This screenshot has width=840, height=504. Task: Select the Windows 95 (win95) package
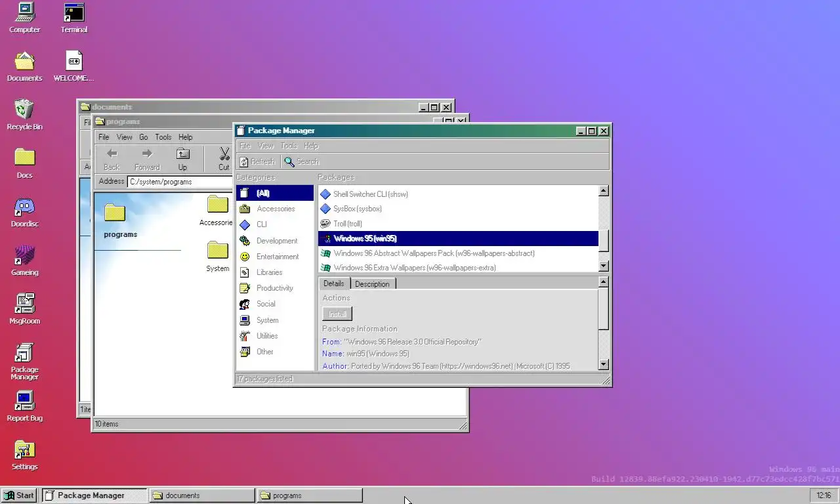click(x=458, y=238)
